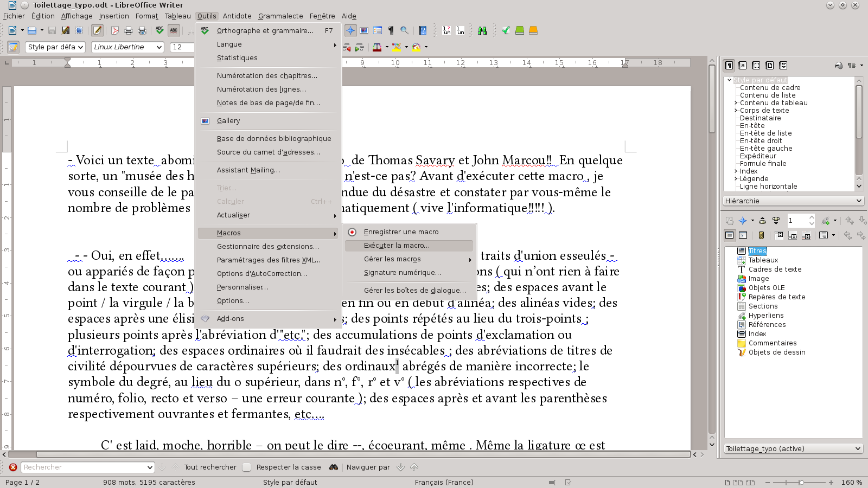This screenshot has width=868, height=488.
Task: Select Tableaux in the Navigator list
Action: (x=763, y=260)
